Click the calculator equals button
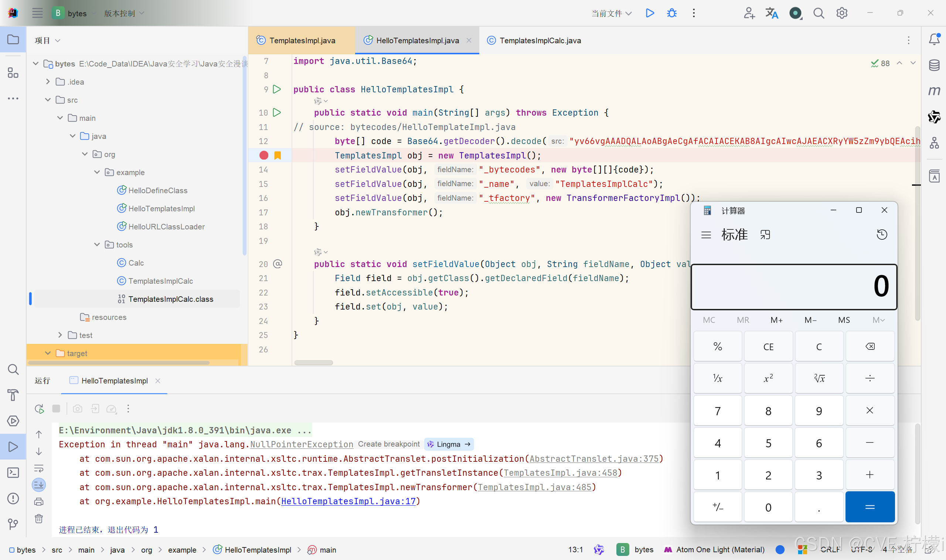 click(x=870, y=507)
